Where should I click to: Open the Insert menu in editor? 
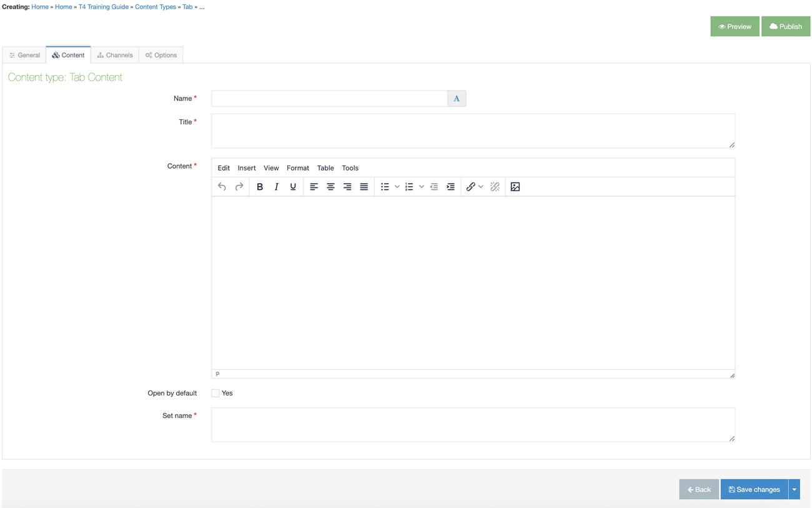(247, 168)
